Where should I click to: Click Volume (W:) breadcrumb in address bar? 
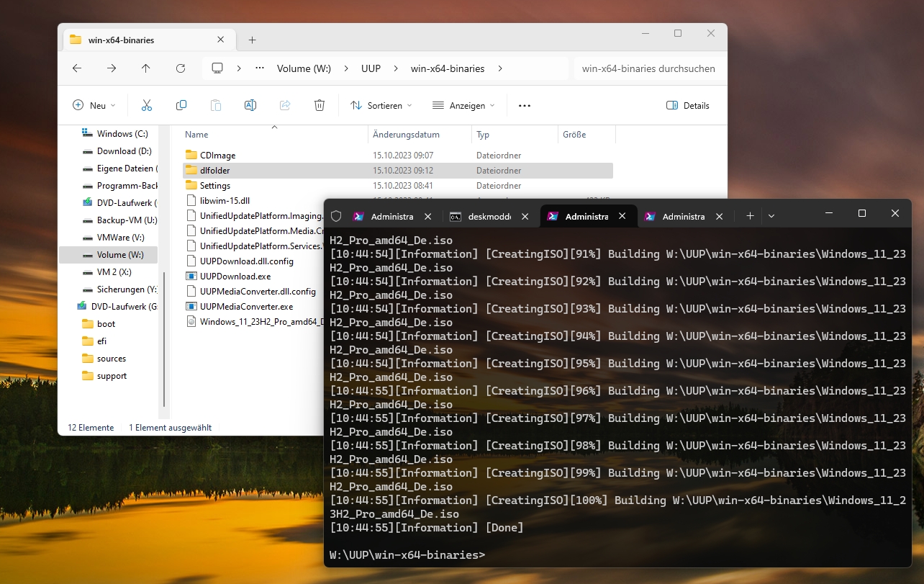tap(304, 68)
